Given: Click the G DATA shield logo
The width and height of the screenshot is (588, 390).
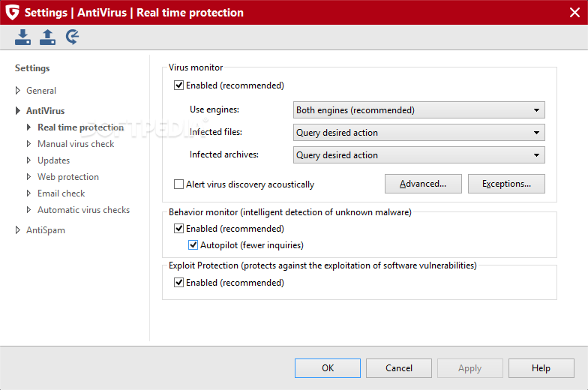Looking at the screenshot, I should click(12, 12).
